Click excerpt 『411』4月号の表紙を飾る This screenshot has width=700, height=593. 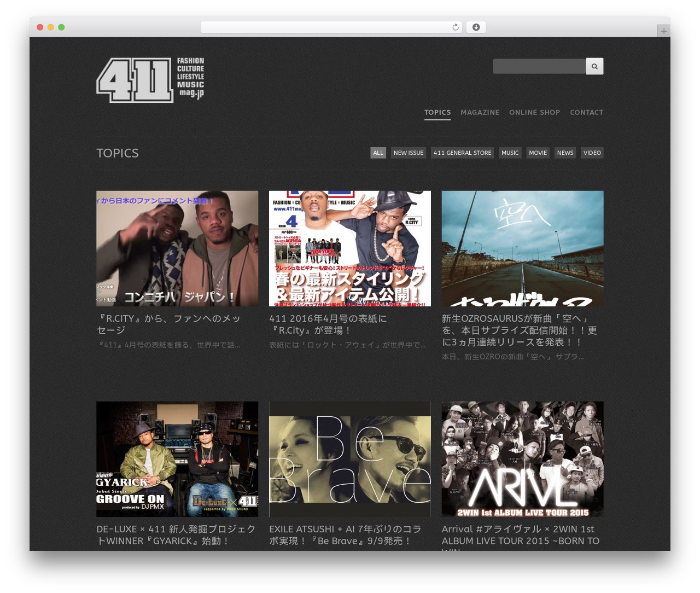tap(169, 345)
